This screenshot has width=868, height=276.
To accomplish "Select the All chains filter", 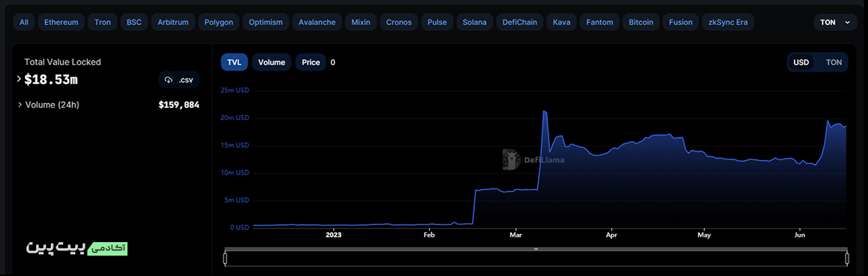I will point(24,22).
